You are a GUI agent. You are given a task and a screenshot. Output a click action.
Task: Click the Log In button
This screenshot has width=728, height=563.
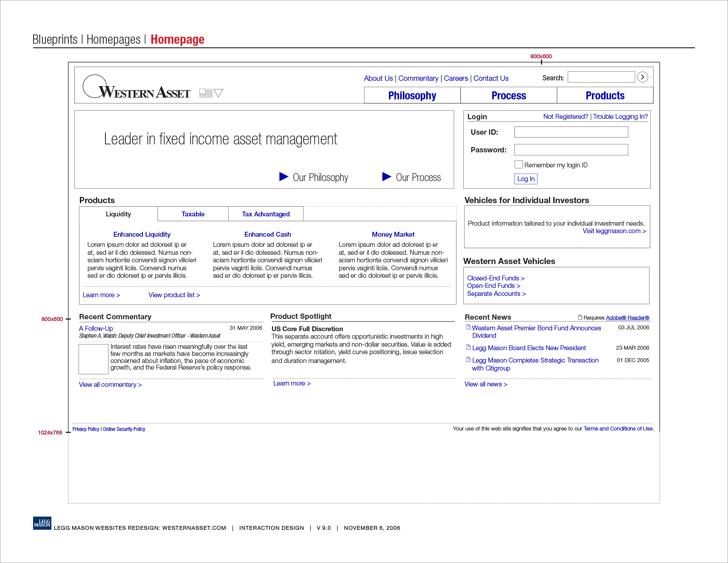(526, 179)
